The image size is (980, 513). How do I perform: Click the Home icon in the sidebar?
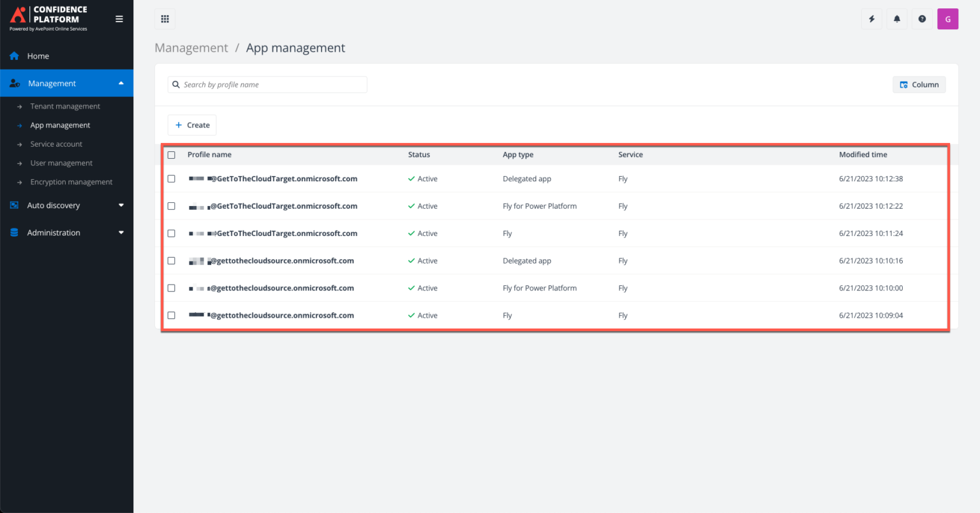click(x=14, y=56)
